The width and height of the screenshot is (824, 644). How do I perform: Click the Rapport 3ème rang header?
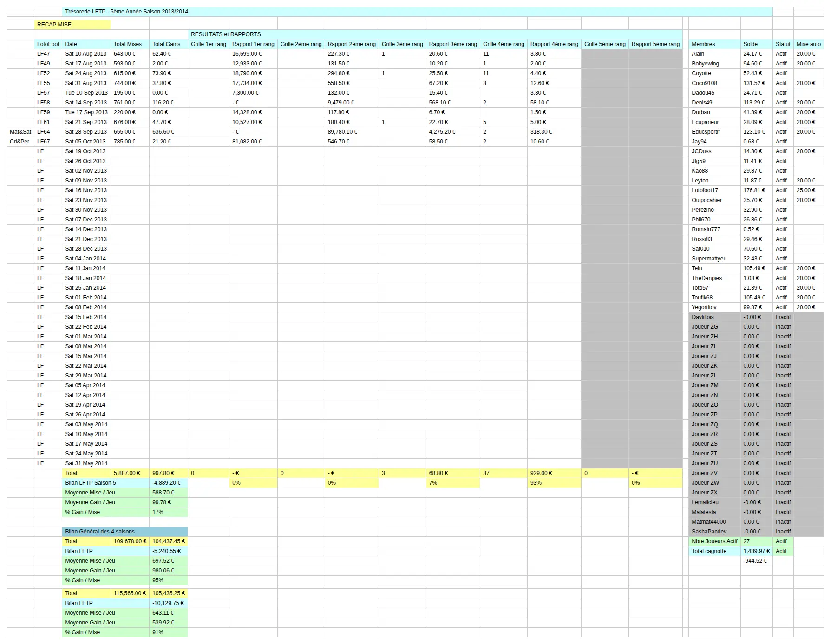pos(453,44)
